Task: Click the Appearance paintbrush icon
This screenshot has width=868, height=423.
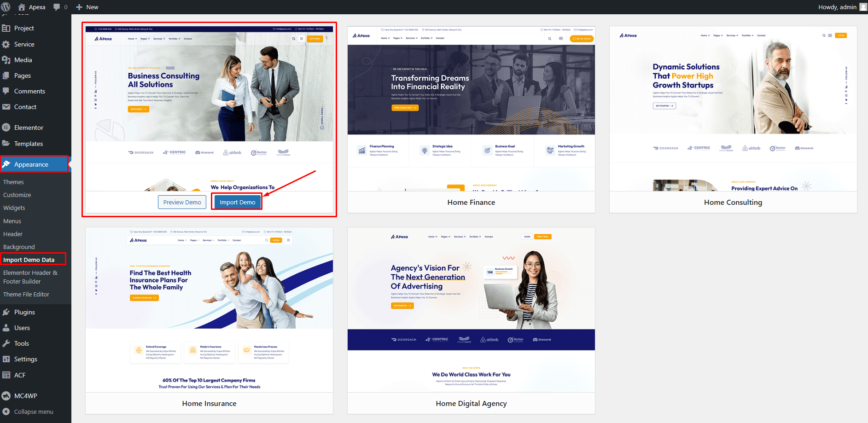Action: click(x=6, y=164)
